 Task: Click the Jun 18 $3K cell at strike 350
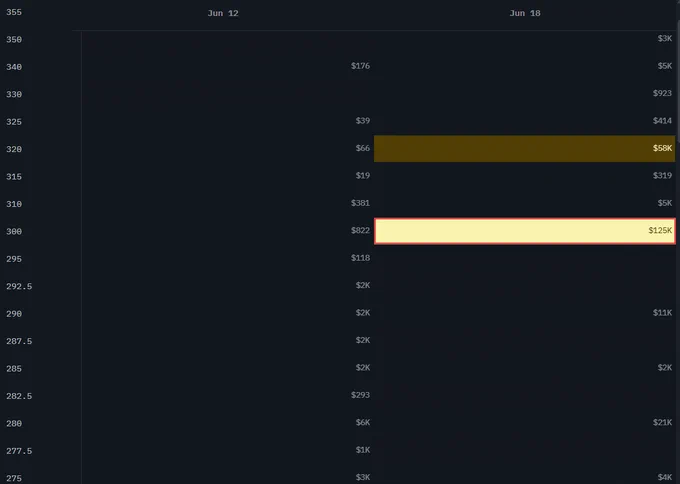coord(665,39)
